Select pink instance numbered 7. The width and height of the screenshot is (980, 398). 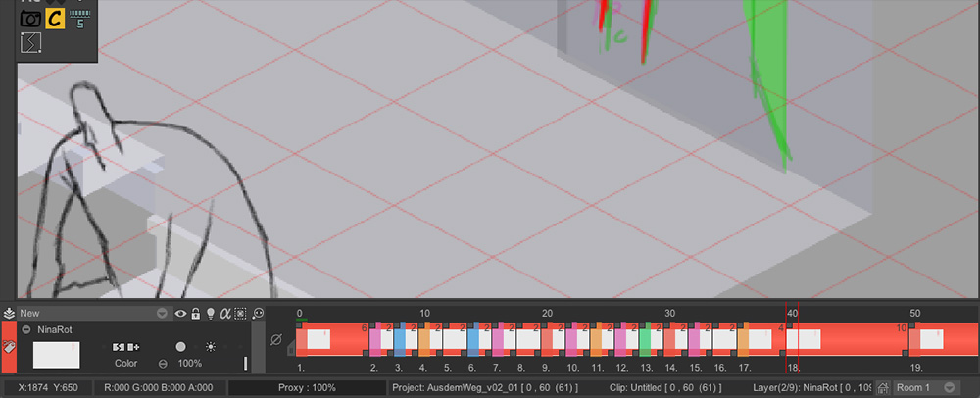[504, 339]
